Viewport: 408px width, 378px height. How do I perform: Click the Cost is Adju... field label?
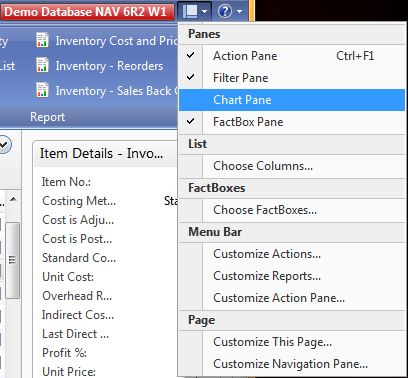tap(78, 220)
